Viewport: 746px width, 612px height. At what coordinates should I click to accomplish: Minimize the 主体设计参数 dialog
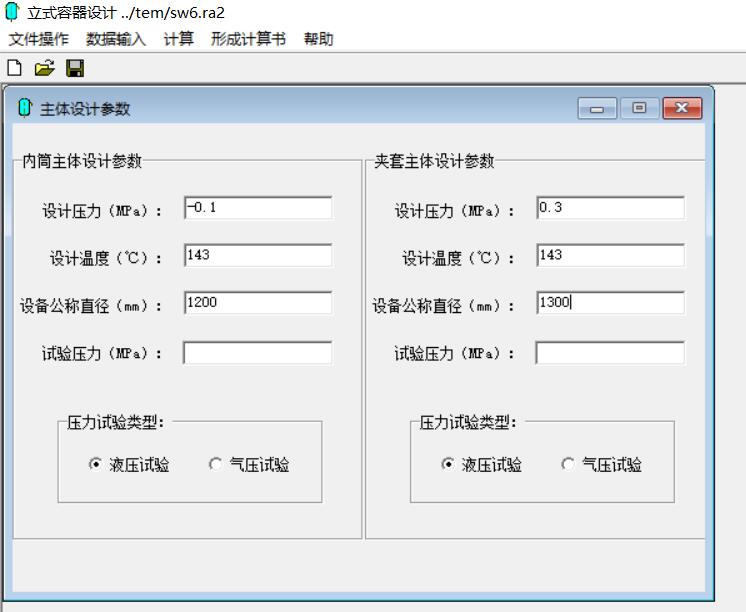(597, 109)
